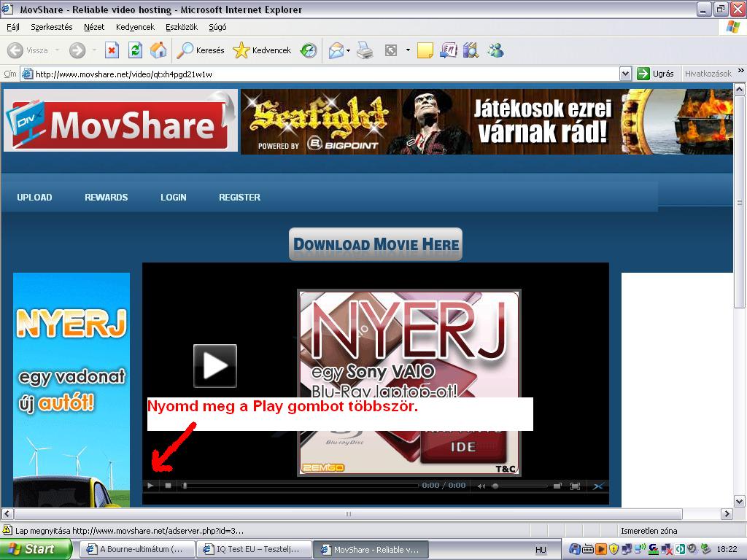
Task: Click the keyboard tray icon
Action: 589,550
